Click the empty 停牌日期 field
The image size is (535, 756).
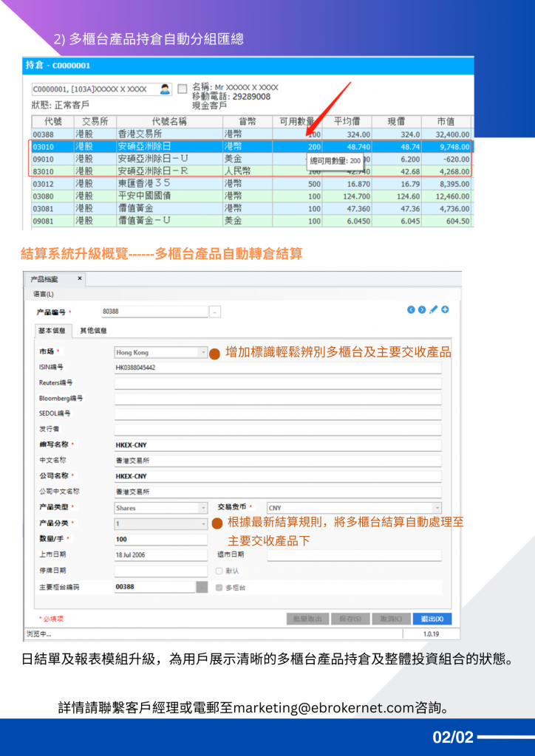[160, 571]
